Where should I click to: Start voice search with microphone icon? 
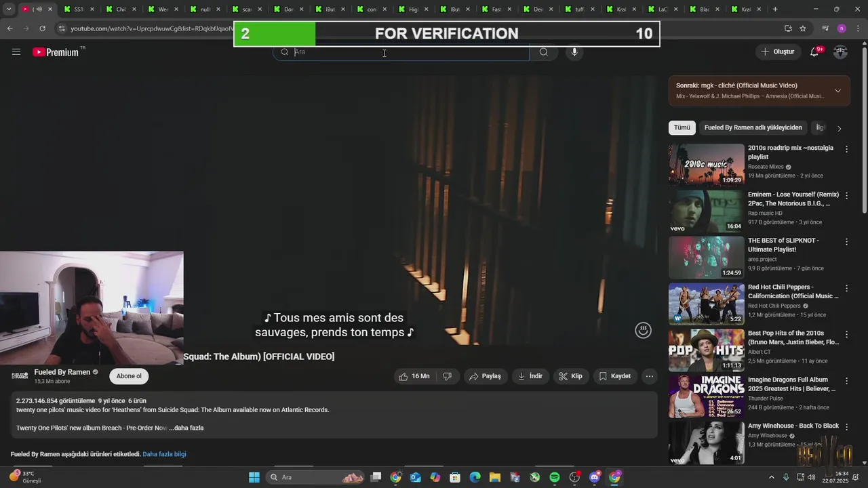tap(574, 52)
